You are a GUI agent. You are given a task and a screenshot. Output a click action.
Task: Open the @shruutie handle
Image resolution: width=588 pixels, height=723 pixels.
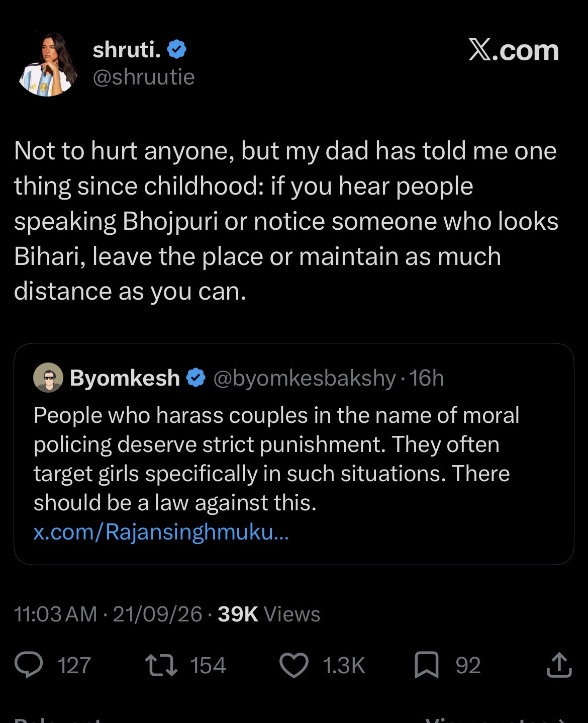(144, 77)
